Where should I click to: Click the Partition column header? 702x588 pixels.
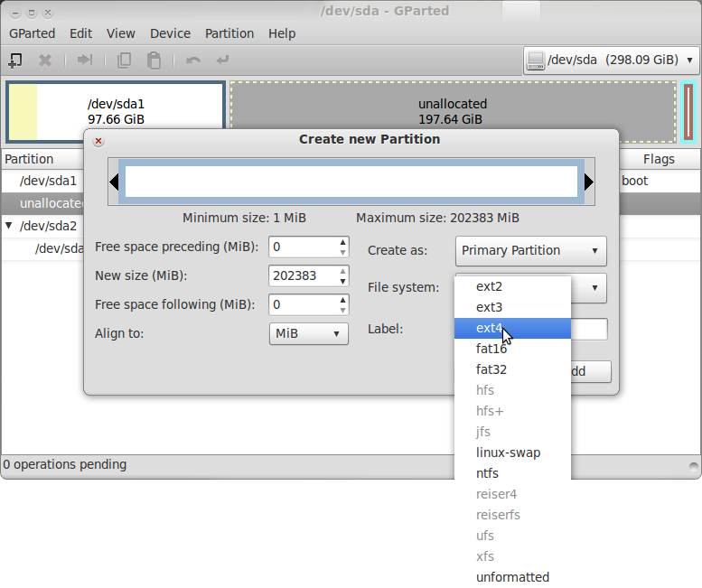(x=42, y=159)
